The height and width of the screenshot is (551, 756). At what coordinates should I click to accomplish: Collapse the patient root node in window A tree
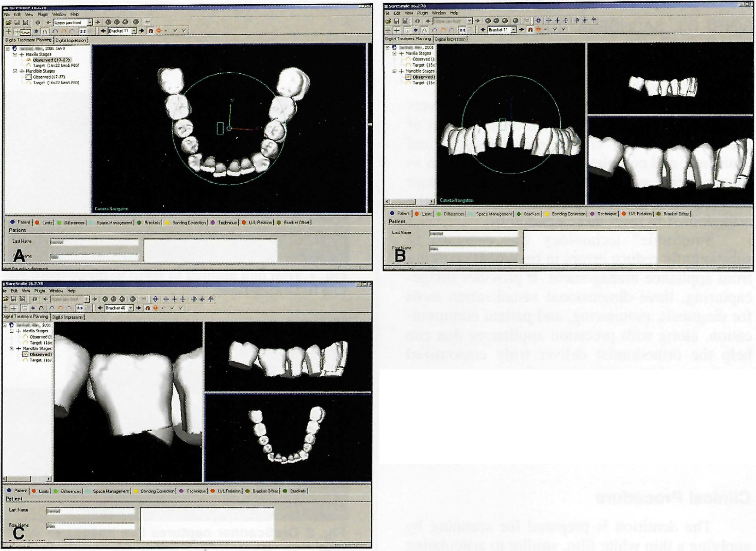(x=8, y=49)
